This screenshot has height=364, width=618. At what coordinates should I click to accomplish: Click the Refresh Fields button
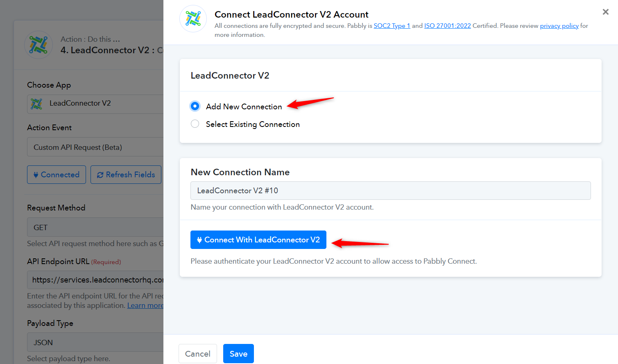point(126,175)
